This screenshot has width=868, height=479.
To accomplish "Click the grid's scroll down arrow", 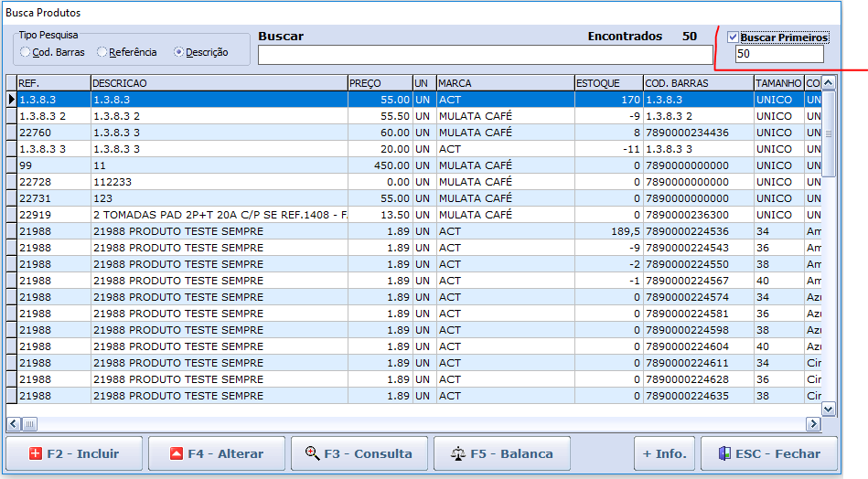I will click(x=829, y=409).
